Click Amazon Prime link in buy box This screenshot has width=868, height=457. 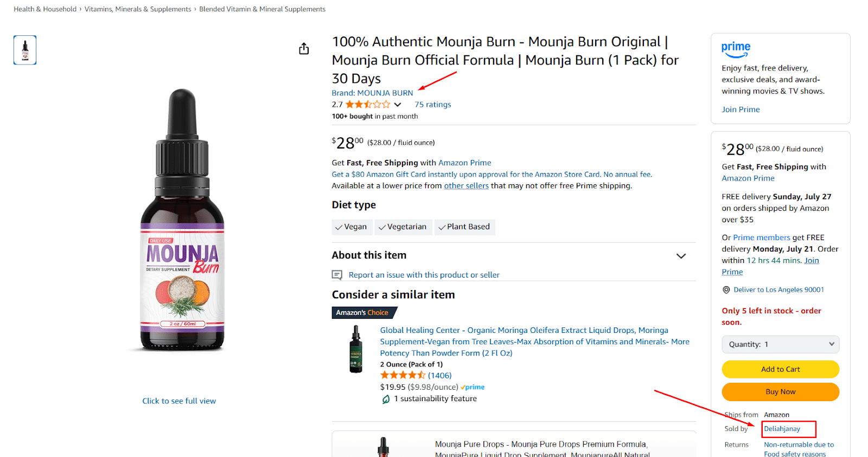tap(748, 178)
